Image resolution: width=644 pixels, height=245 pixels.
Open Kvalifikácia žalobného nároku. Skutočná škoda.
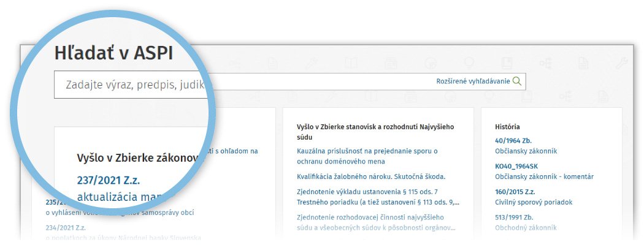(370, 176)
